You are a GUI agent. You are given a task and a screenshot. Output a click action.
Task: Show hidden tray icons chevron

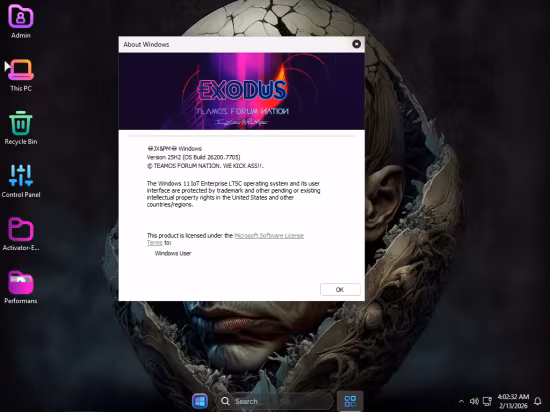pos(461,401)
